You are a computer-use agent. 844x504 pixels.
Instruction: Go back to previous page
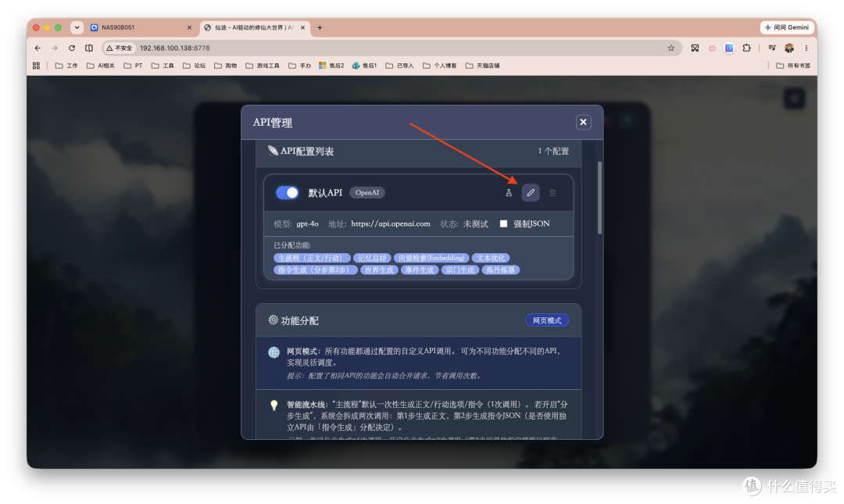coord(38,48)
